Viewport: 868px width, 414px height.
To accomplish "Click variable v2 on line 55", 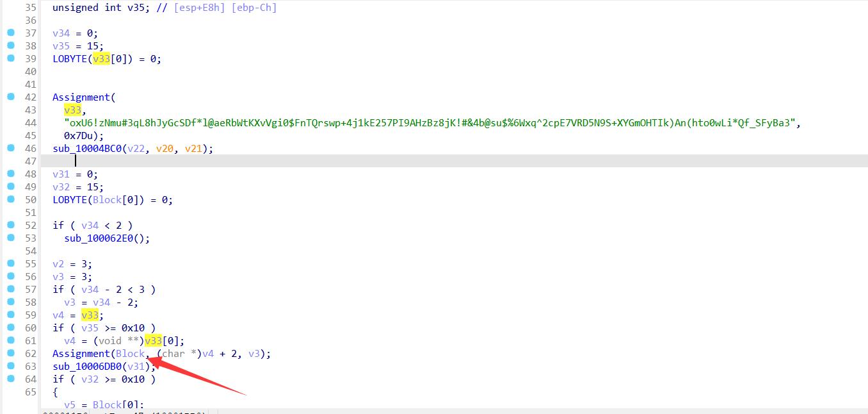I will (58, 264).
